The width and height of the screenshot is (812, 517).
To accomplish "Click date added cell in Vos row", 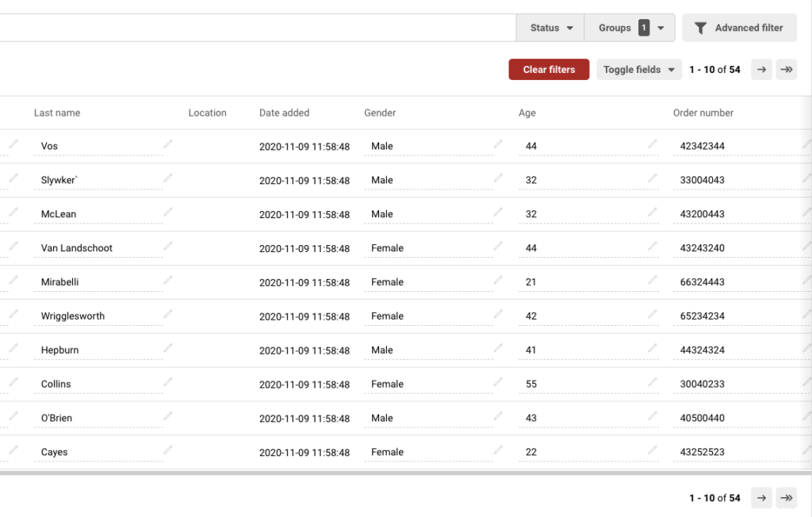I will pos(304,147).
